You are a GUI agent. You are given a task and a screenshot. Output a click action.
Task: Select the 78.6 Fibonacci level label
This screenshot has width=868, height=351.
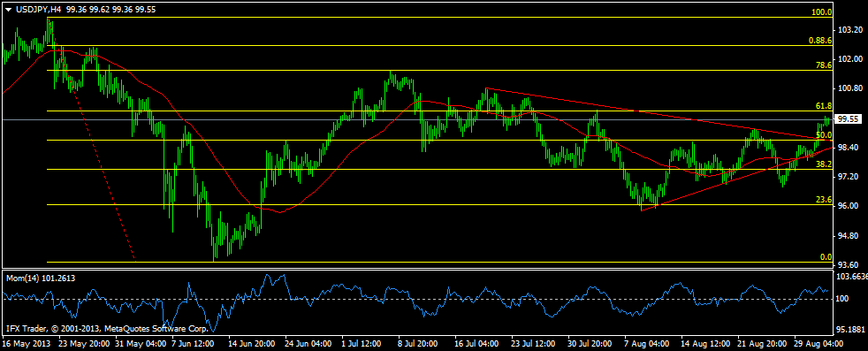pos(824,65)
